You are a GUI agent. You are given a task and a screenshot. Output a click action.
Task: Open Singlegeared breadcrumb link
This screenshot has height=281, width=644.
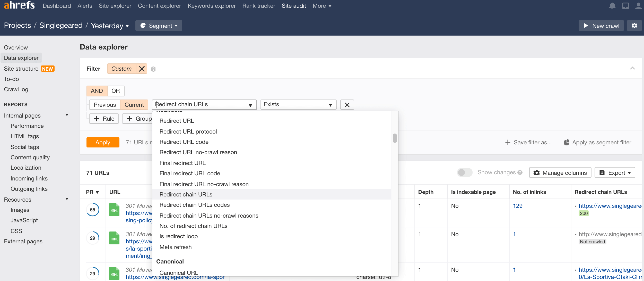click(61, 25)
